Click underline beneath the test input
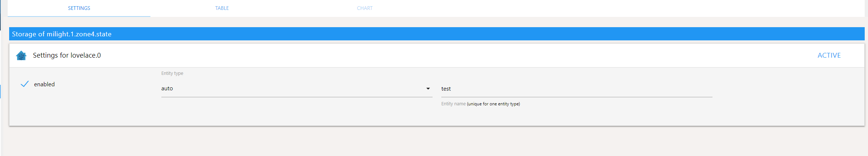The width and height of the screenshot is (868, 156). tap(577, 97)
